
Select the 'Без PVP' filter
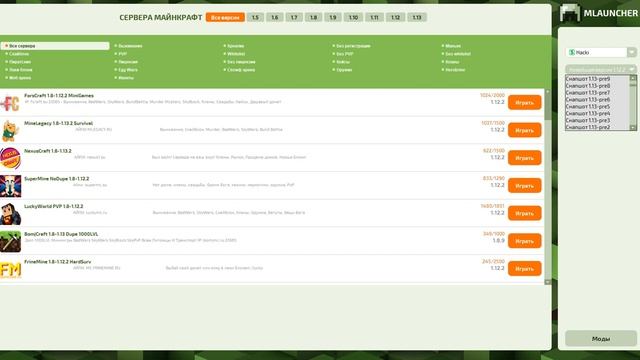click(x=344, y=54)
